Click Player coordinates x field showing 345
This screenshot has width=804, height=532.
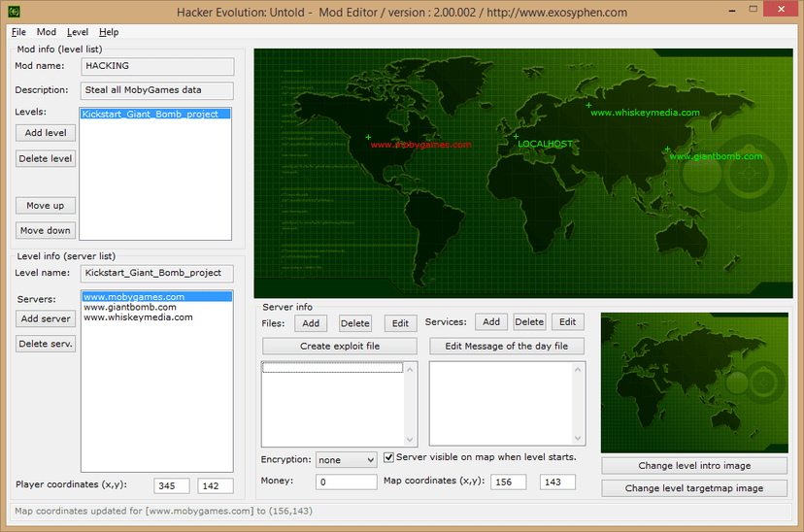pyautogui.click(x=172, y=485)
